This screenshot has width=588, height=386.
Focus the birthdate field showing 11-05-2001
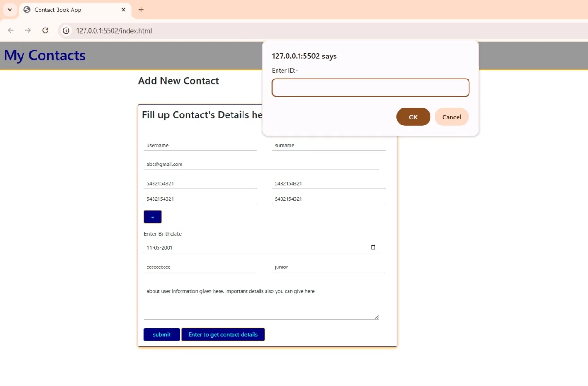261,247
